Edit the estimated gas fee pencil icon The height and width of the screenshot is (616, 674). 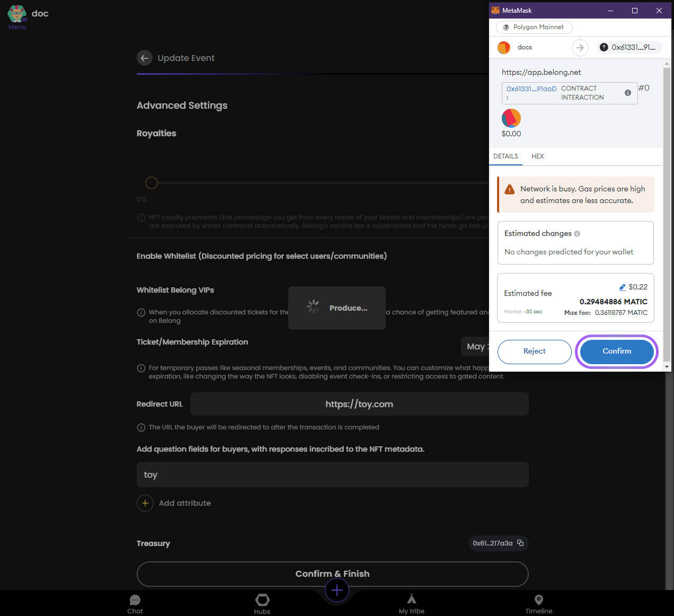[x=623, y=287]
